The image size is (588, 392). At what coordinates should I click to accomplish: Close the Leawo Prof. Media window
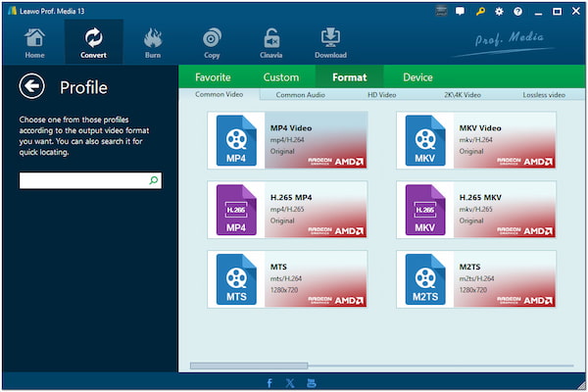tap(576, 11)
